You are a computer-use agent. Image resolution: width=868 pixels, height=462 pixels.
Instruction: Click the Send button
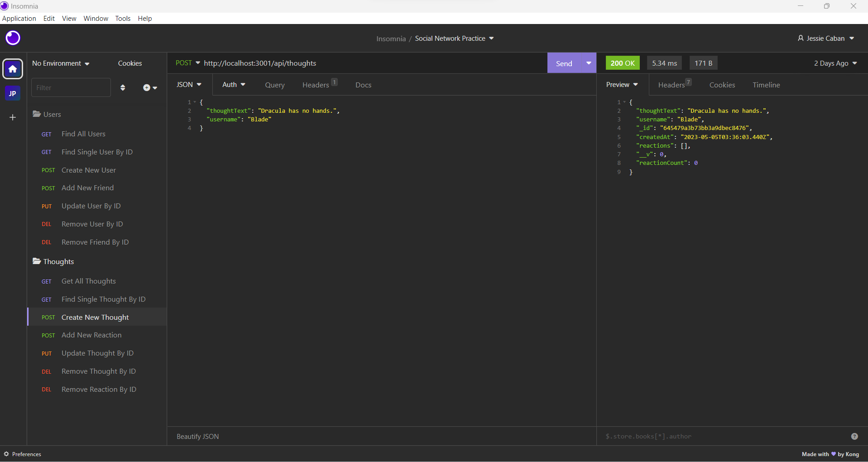(x=564, y=63)
